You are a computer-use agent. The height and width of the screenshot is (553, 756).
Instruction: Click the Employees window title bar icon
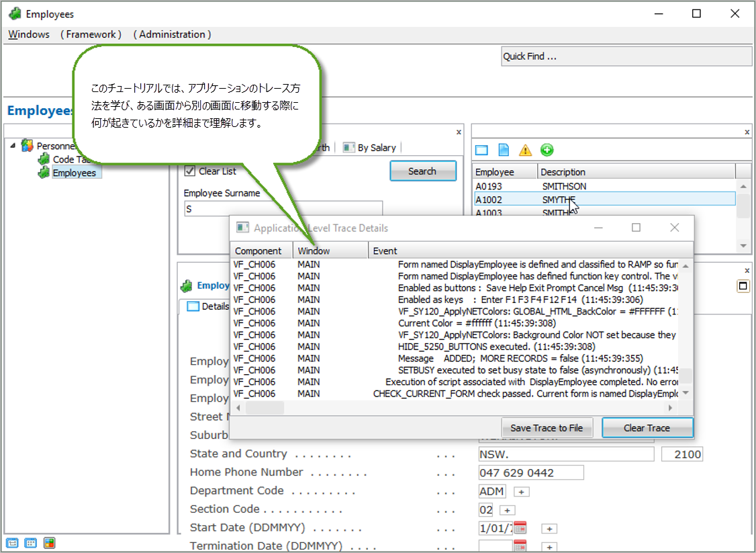click(15, 14)
